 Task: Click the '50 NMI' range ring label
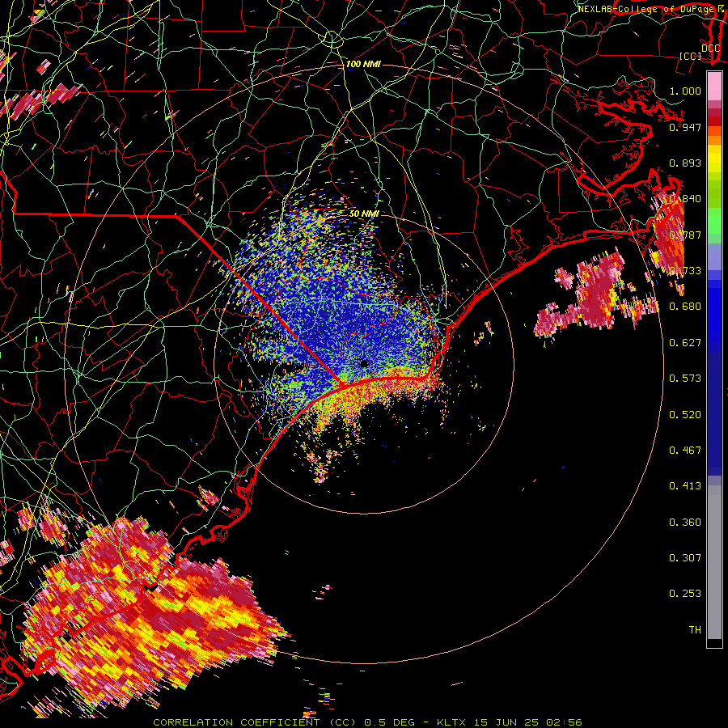coord(364,214)
